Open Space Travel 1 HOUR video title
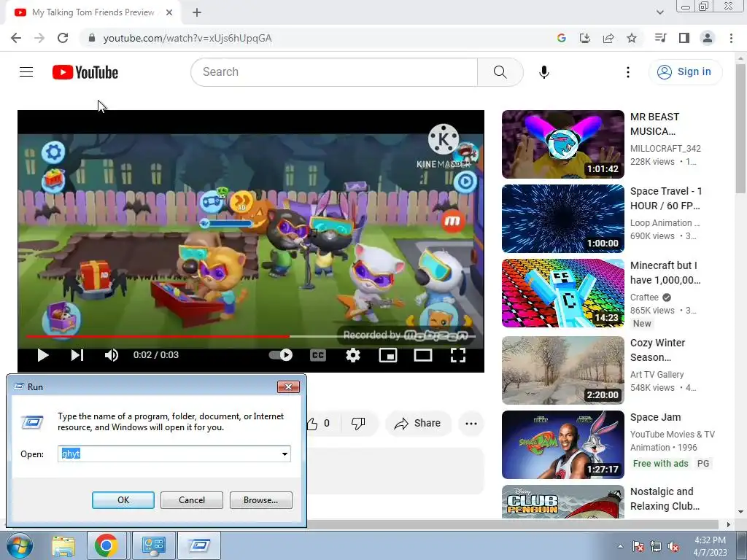 pyautogui.click(x=666, y=198)
